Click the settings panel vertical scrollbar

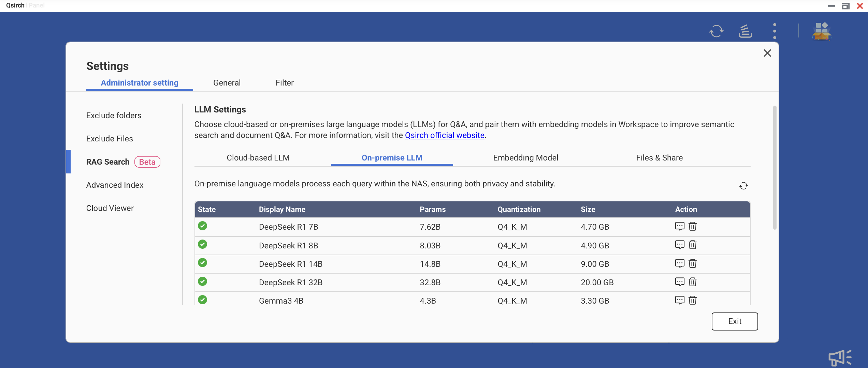click(x=775, y=168)
